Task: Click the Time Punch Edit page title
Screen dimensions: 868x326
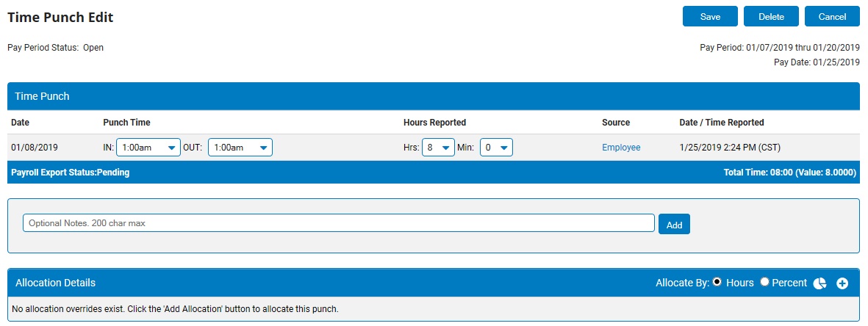Action: [60, 17]
